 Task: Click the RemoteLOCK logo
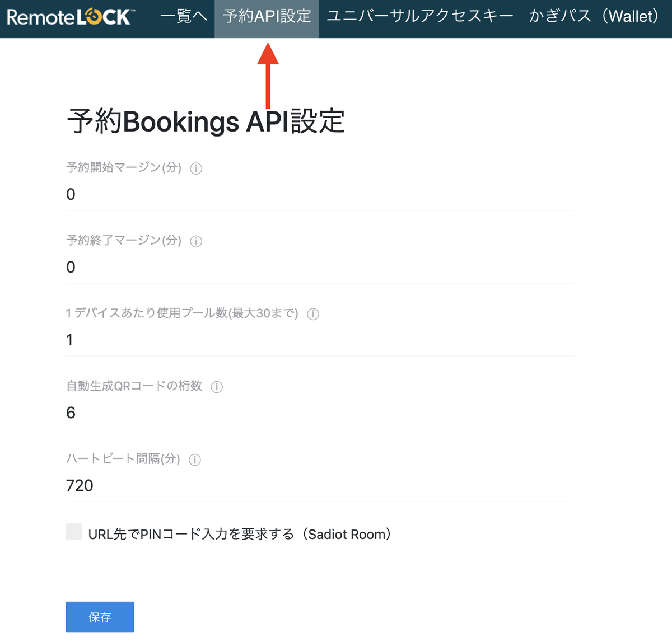(70, 17)
